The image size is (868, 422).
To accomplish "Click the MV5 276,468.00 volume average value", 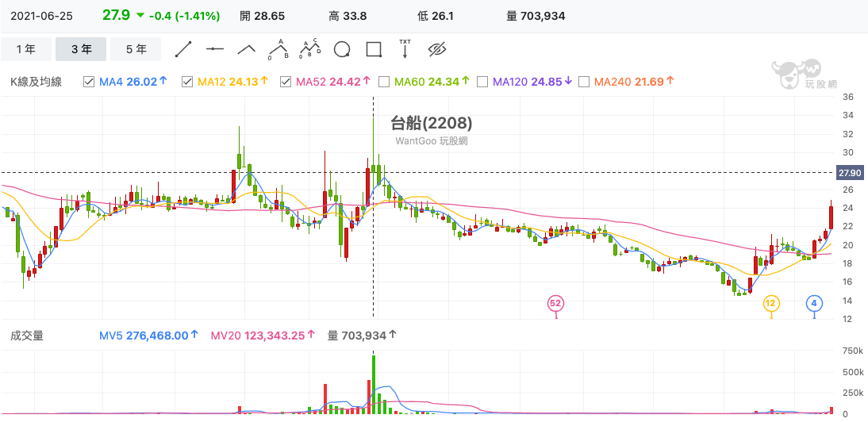I will pyautogui.click(x=149, y=335).
